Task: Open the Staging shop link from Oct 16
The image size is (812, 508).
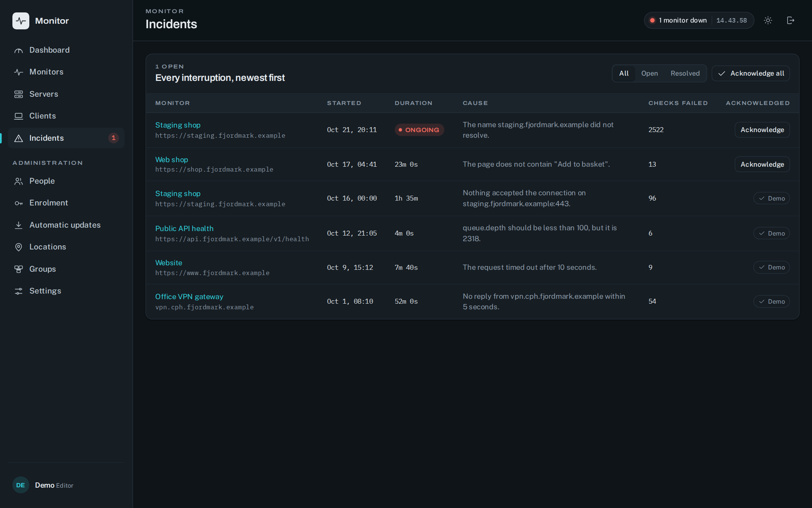Action: coord(178,193)
